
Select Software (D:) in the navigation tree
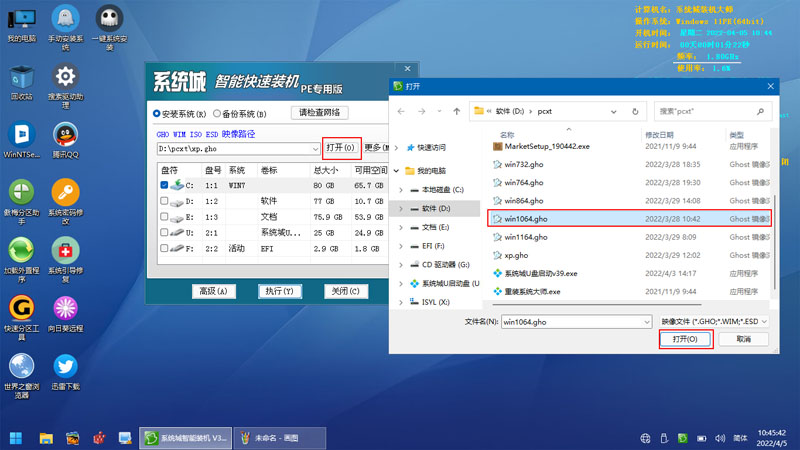(x=436, y=208)
